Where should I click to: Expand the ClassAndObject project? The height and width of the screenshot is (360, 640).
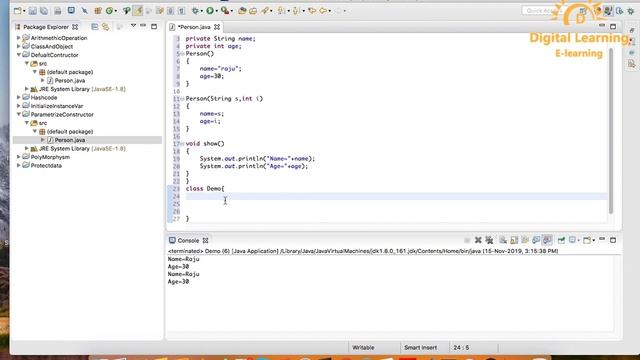click(x=18, y=47)
